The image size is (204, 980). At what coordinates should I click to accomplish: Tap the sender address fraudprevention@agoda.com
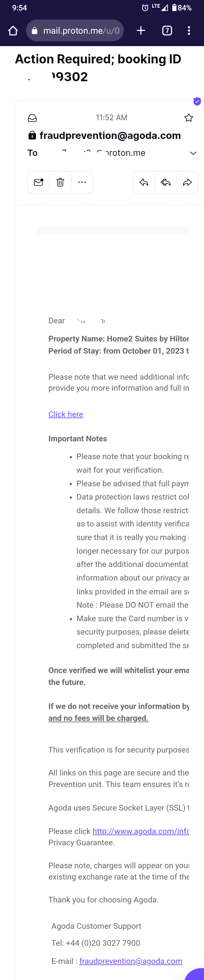110,136
